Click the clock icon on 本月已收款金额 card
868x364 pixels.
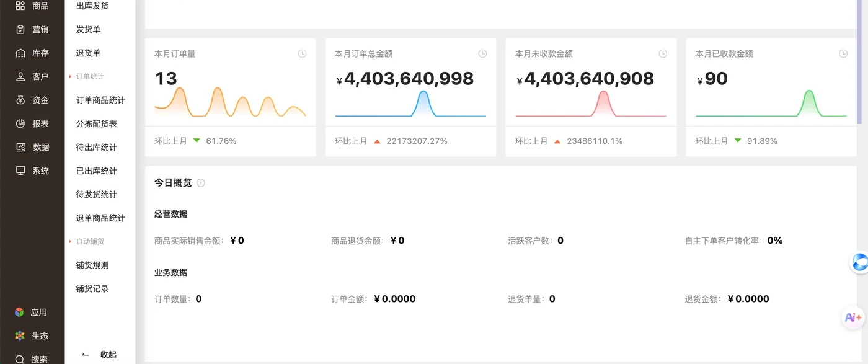tap(843, 54)
